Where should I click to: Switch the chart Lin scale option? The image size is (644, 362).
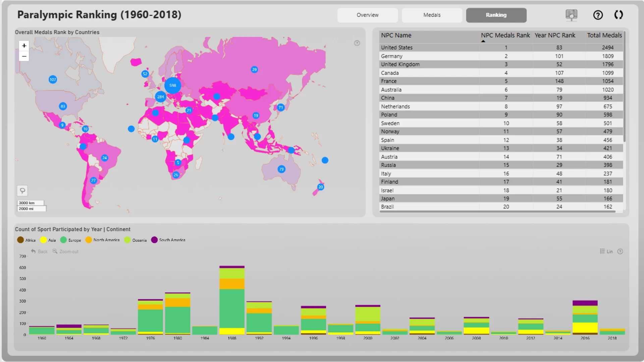pyautogui.click(x=606, y=251)
